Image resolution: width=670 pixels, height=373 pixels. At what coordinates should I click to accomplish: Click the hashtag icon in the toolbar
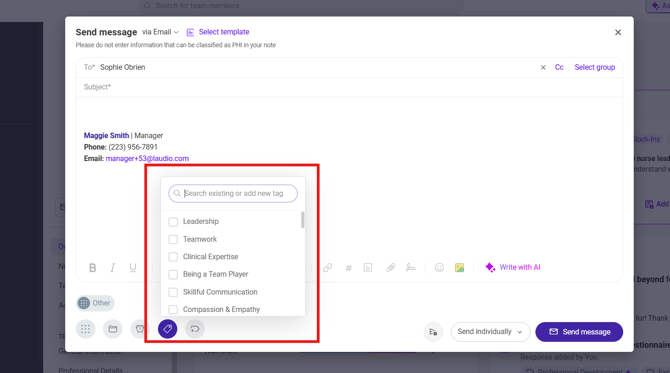pos(348,268)
